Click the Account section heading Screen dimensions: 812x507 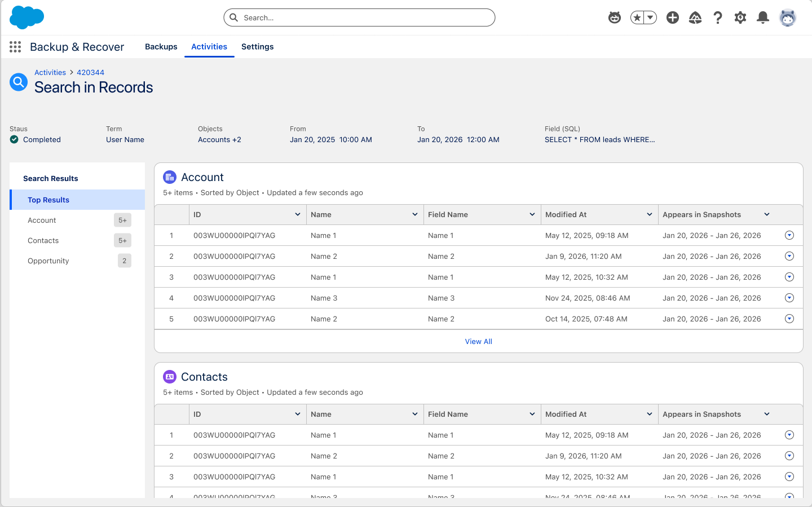[202, 177]
